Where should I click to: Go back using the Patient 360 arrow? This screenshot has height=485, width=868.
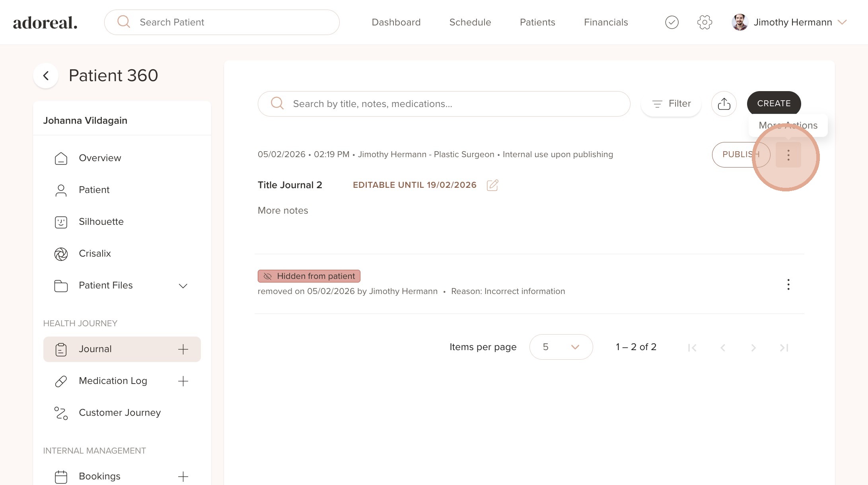(46, 76)
